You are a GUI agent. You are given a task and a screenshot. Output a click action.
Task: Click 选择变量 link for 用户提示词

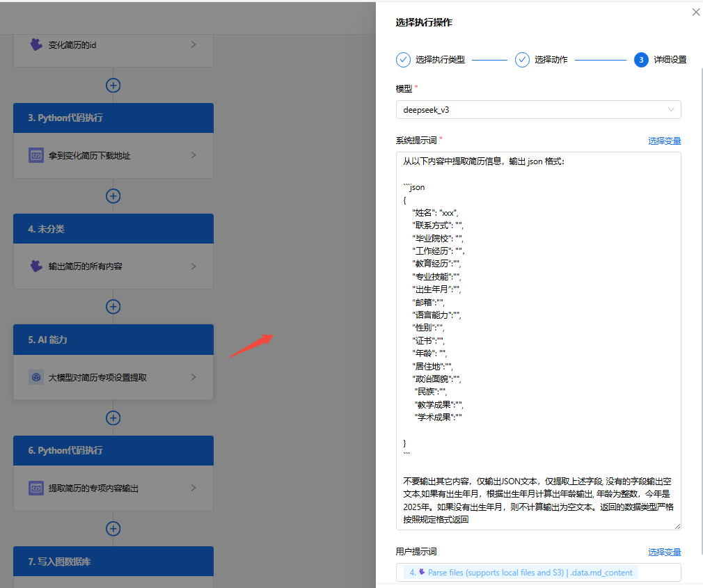(665, 552)
